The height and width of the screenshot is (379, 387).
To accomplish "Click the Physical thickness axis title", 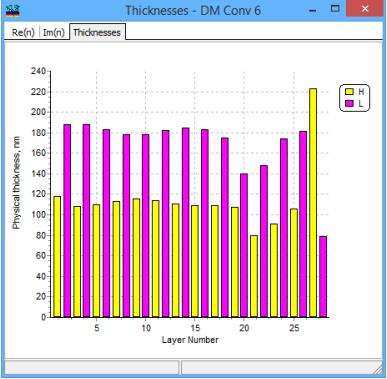I will coord(16,183).
